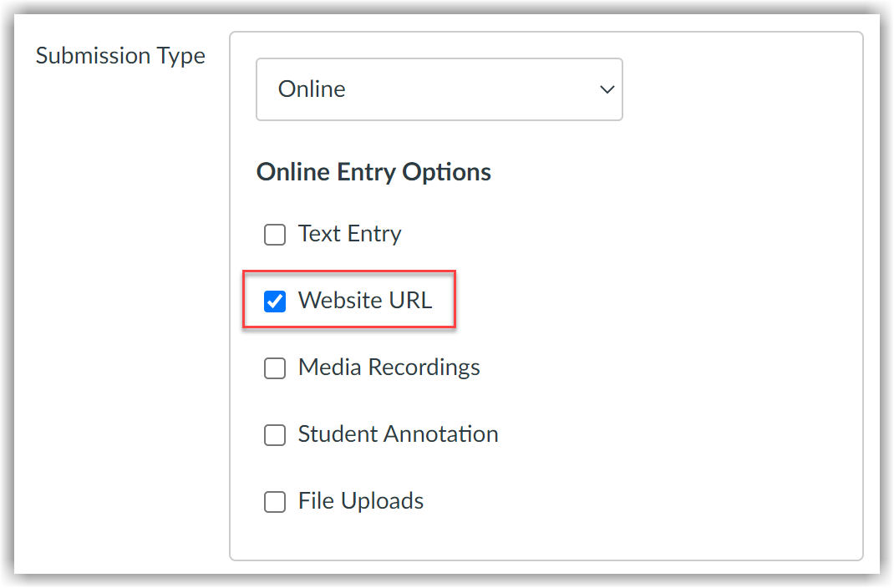Enable the Media Recordings checkbox
The height and width of the screenshot is (588, 894).
pyautogui.click(x=275, y=368)
